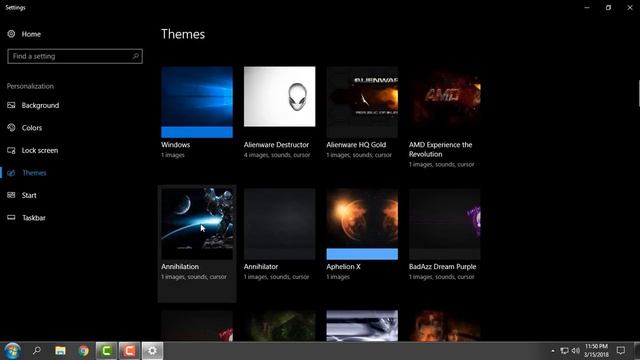Open taskbar search magnifier
Viewport: 640px width, 360px height.
click(37, 351)
